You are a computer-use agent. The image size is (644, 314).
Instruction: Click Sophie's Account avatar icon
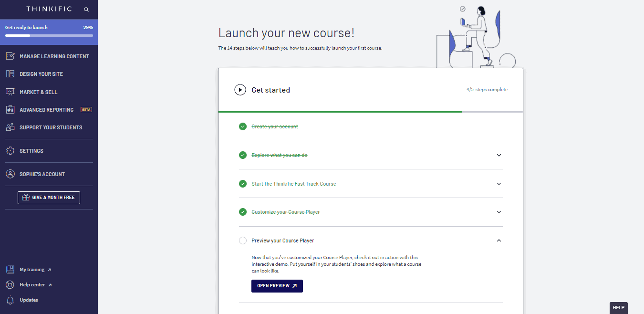pos(10,174)
